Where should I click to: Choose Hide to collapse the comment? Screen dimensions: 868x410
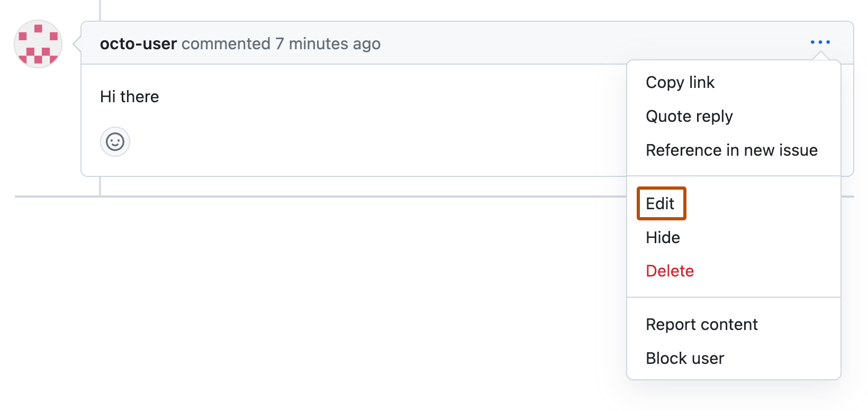click(663, 237)
